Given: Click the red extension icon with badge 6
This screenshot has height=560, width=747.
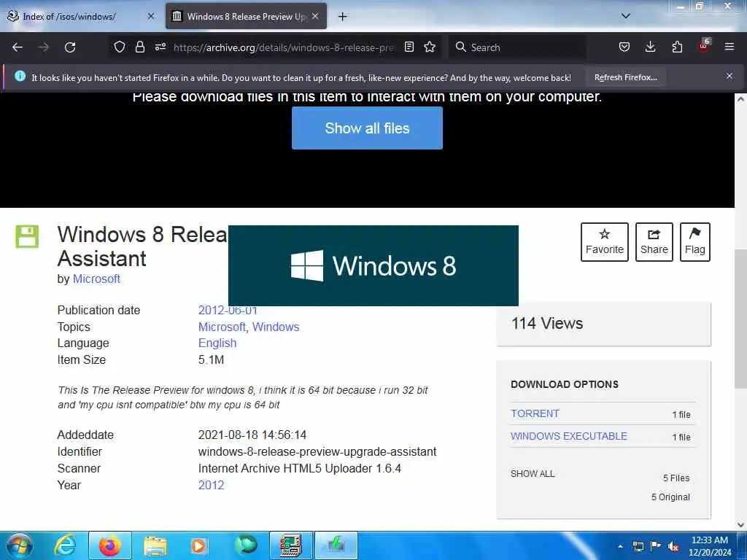Looking at the screenshot, I should coord(704,46).
